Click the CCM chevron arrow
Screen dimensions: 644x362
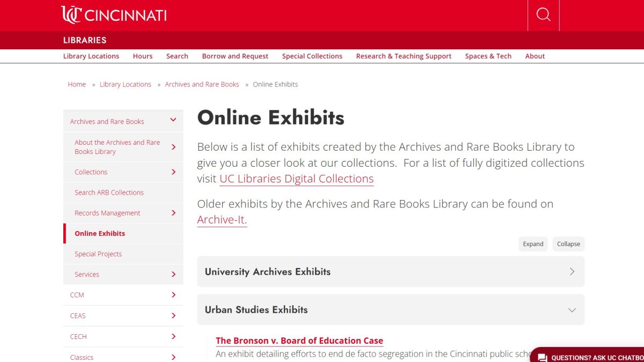click(x=173, y=294)
